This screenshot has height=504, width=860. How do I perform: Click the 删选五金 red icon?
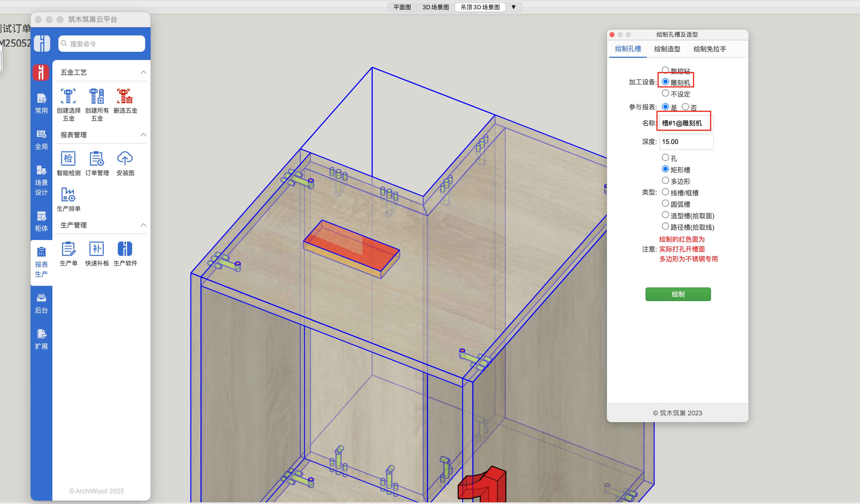[125, 97]
